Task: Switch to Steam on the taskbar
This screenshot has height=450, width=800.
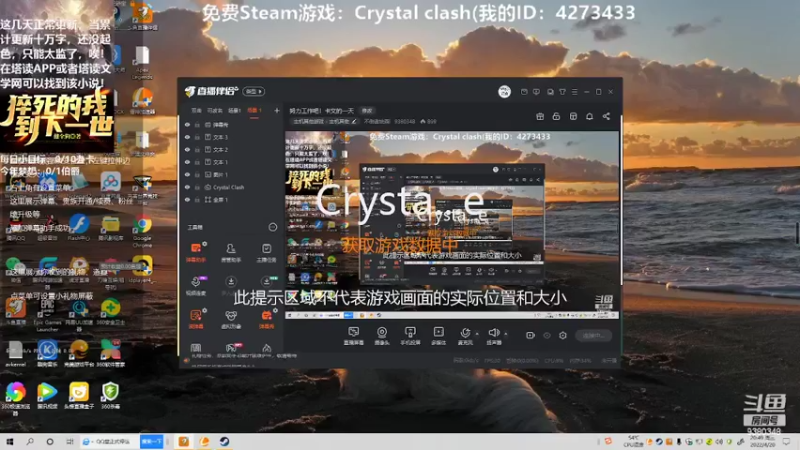Action: point(224,441)
